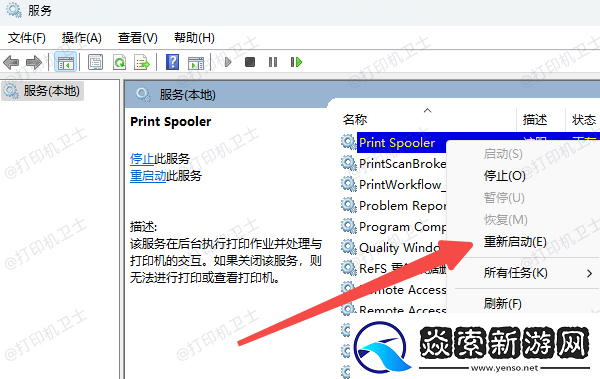Click the Restart service toolbar icon
The image size is (600, 379).
click(x=296, y=62)
